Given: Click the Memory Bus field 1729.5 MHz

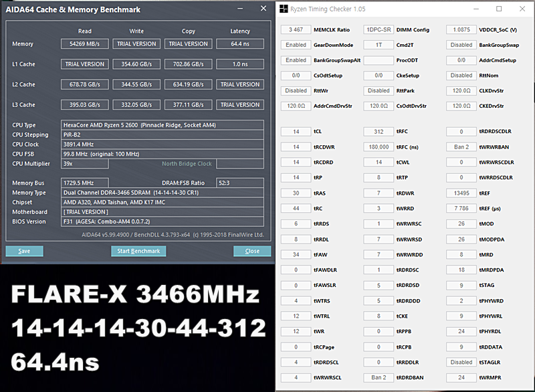Looking at the screenshot, I should point(85,183).
